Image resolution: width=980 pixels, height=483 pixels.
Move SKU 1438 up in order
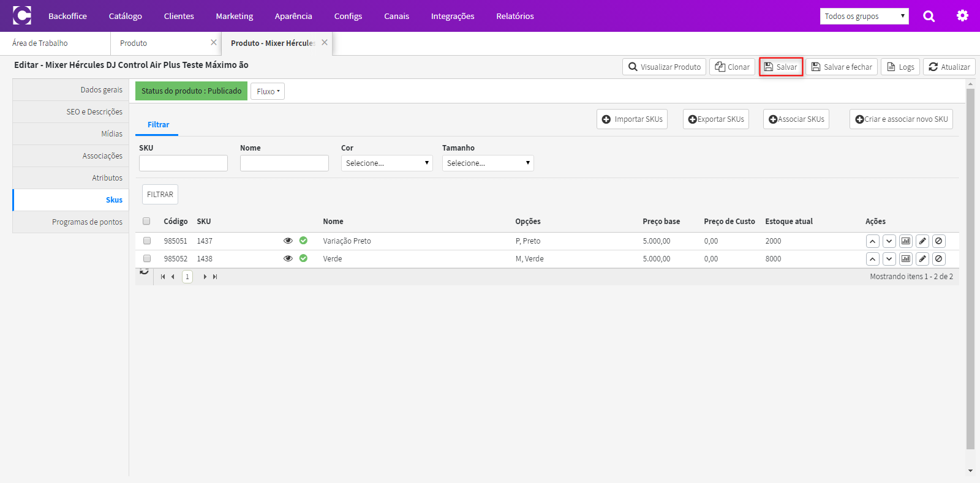point(873,259)
